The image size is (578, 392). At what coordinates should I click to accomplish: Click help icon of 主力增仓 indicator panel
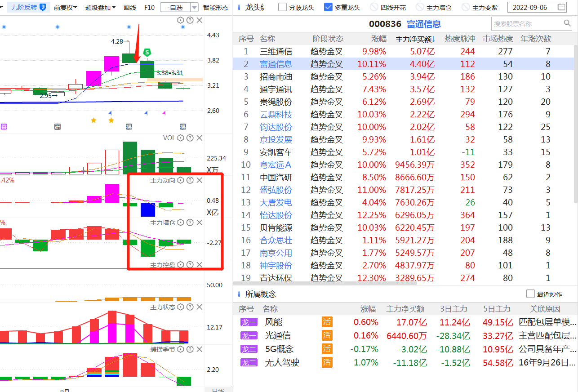(x=190, y=223)
